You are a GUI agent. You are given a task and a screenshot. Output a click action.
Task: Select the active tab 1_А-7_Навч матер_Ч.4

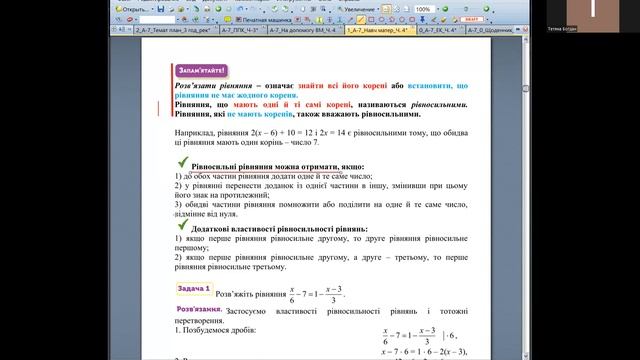(380, 30)
